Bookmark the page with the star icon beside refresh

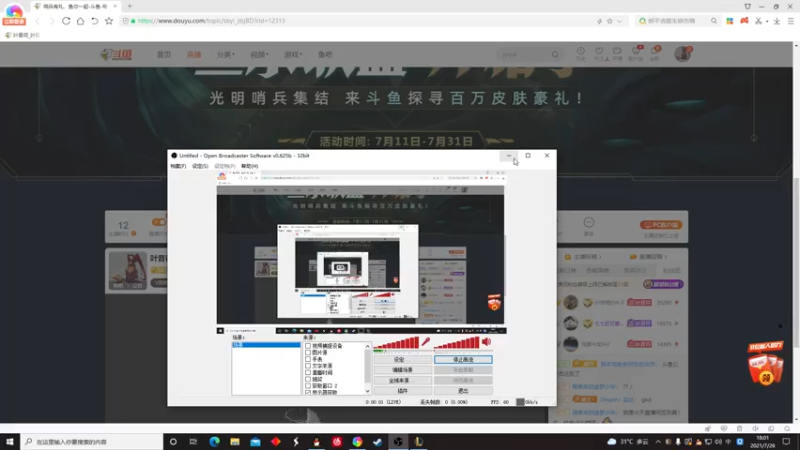[109, 21]
